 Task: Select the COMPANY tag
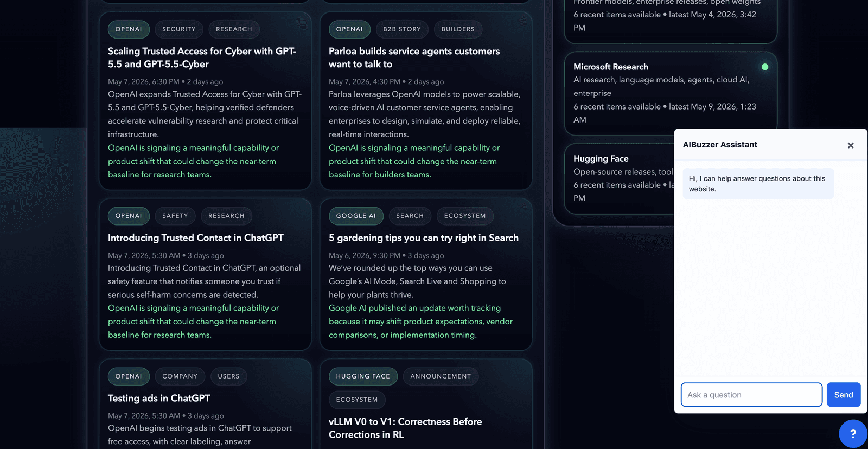click(x=180, y=376)
